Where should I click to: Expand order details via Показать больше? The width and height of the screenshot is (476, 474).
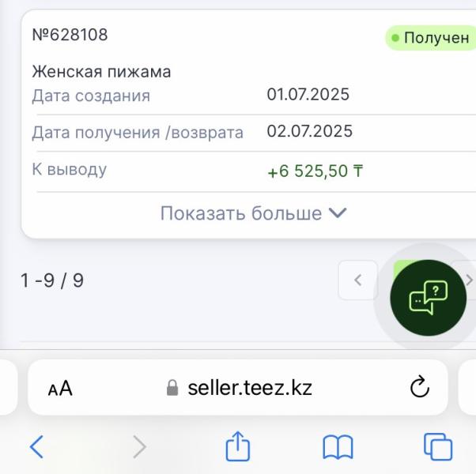254,213
